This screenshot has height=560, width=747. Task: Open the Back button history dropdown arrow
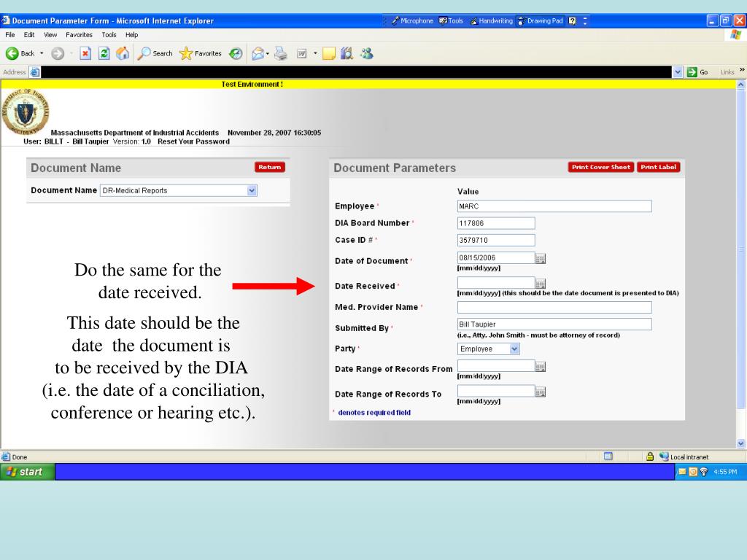(x=42, y=53)
